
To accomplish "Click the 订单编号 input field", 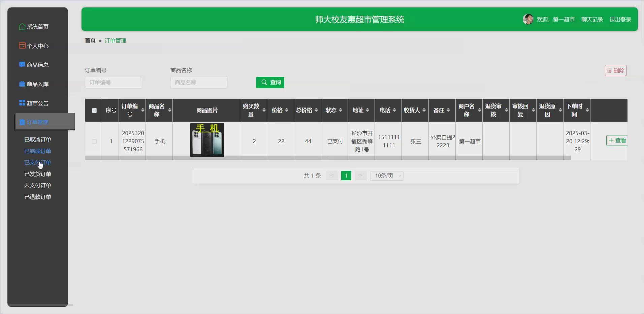I will (113, 82).
